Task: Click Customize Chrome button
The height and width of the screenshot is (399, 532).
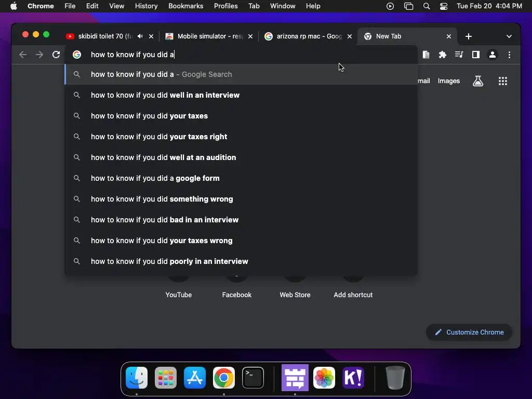Action: click(x=469, y=332)
